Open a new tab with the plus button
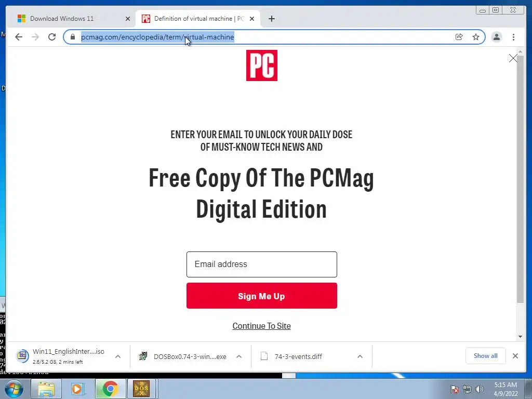The width and height of the screenshot is (532, 399). [271, 19]
